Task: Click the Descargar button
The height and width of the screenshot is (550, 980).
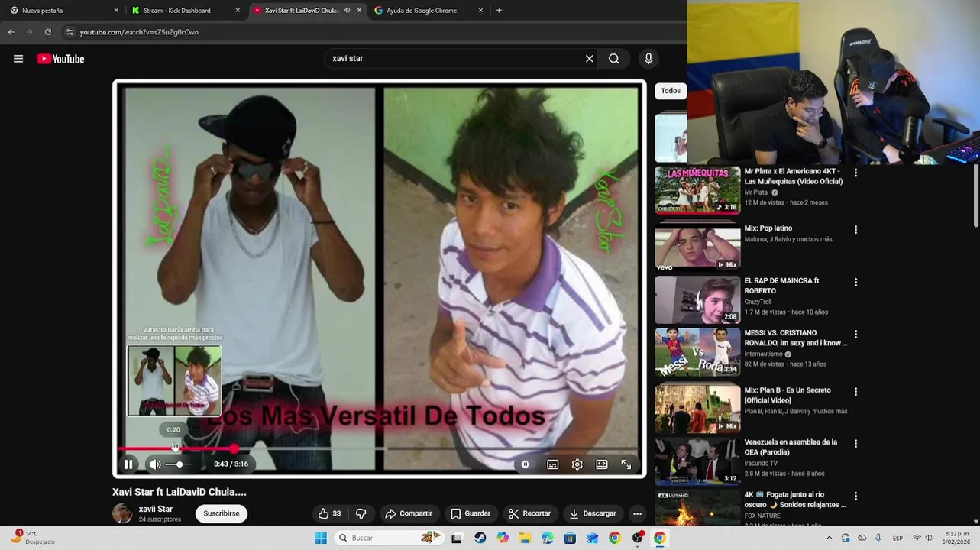Action: pyautogui.click(x=593, y=513)
